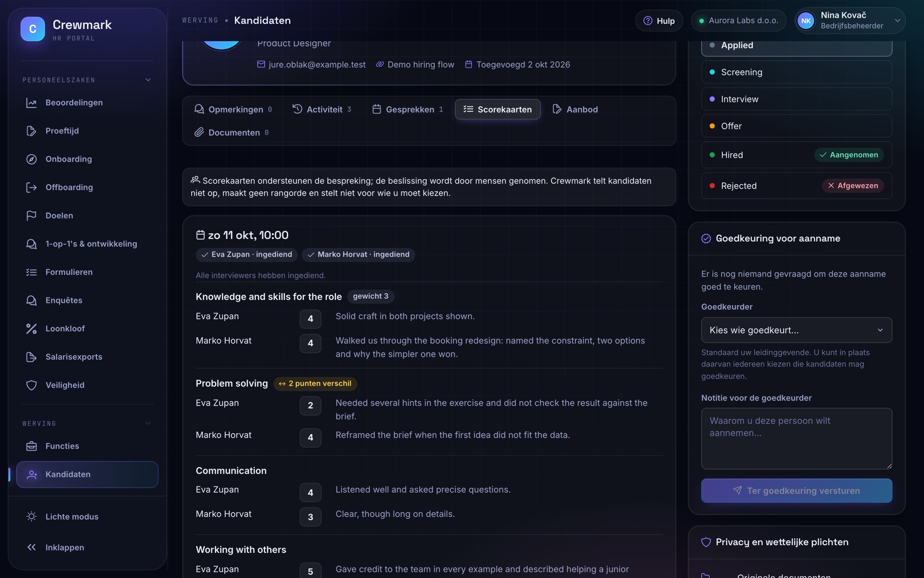
Task: Switch to the Opmerkingen tab
Action: click(233, 109)
